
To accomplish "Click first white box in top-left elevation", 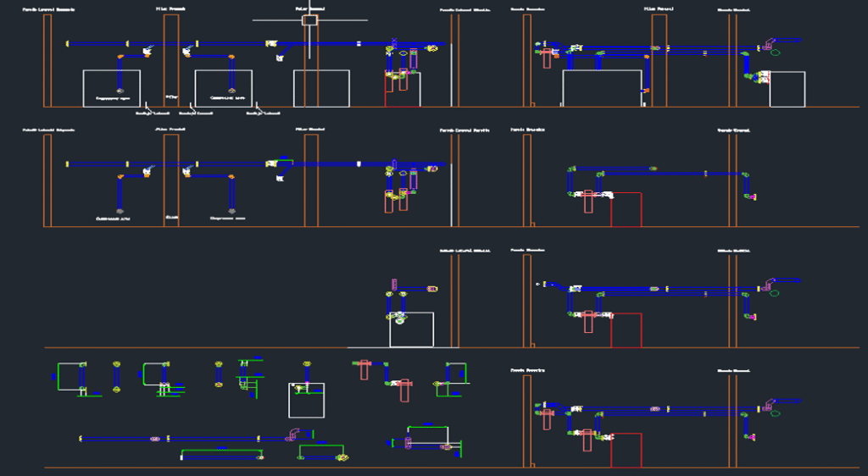I will pyautogui.click(x=111, y=88).
